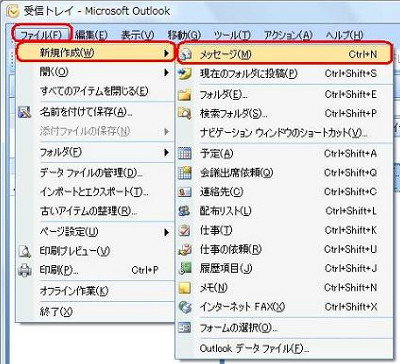Click the Distribution List people icon

[x=184, y=211]
